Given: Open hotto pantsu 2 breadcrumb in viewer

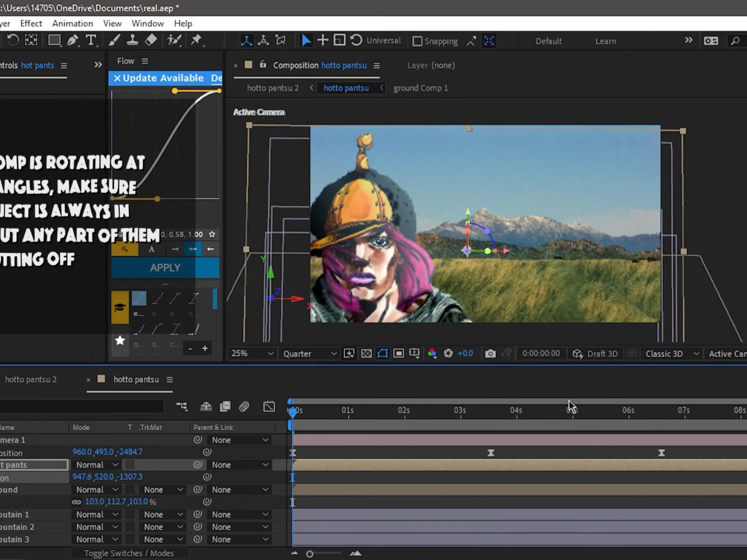Looking at the screenshot, I should [x=273, y=88].
